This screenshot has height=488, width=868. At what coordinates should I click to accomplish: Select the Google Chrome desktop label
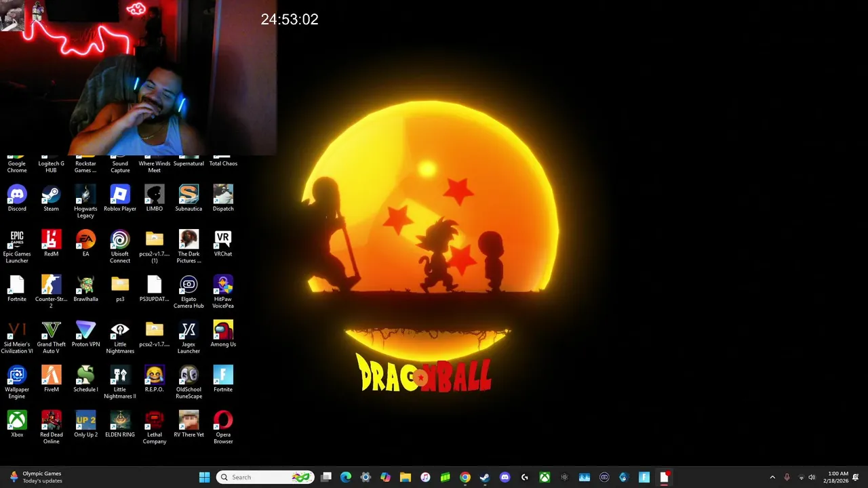pos(17,167)
